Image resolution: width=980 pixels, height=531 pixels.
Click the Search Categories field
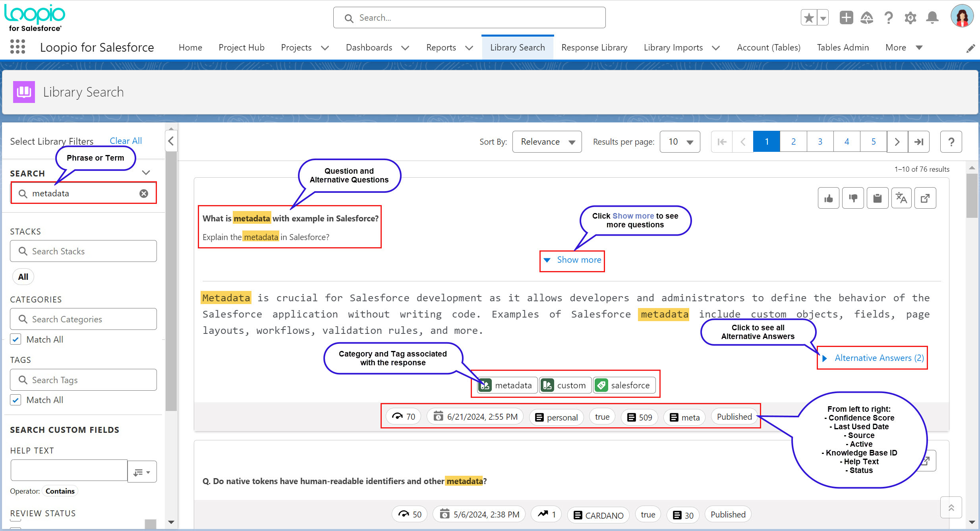[x=83, y=319]
